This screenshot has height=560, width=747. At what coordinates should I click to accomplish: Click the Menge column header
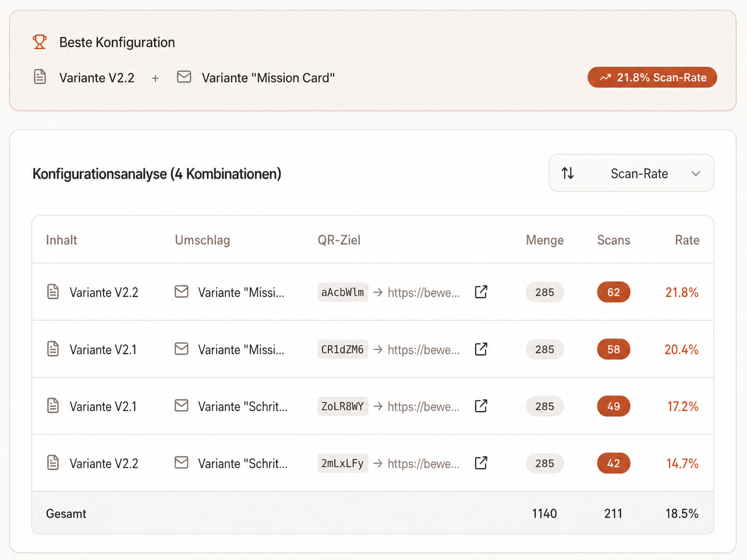point(545,240)
